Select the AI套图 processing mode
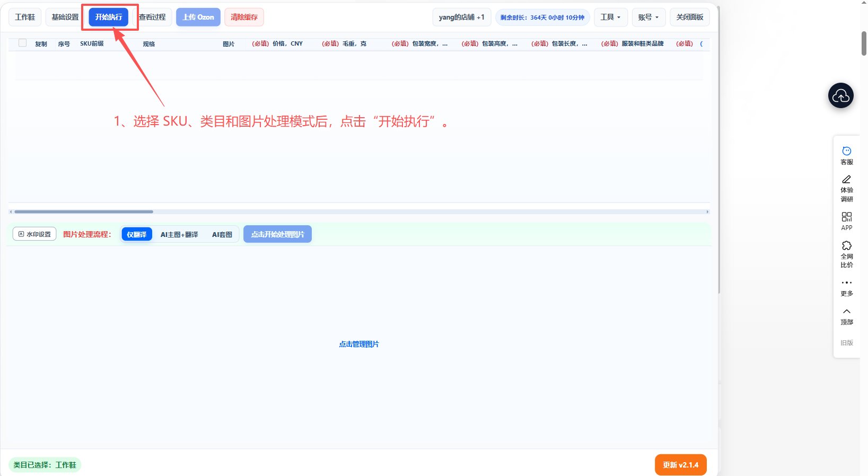This screenshot has height=476, width=868. coord(222,234)
